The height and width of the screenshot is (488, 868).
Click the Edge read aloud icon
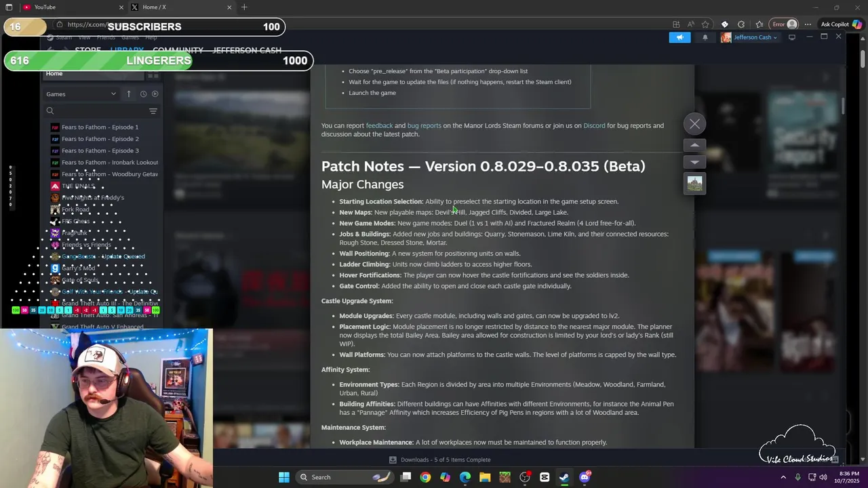690,24
